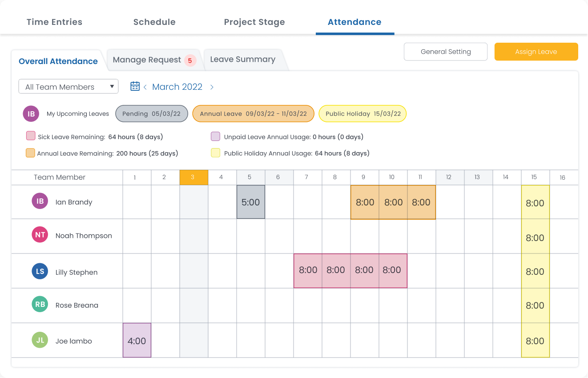
Task: Open the calendar icon beside March 2022
Action: (x=135, y=86)
